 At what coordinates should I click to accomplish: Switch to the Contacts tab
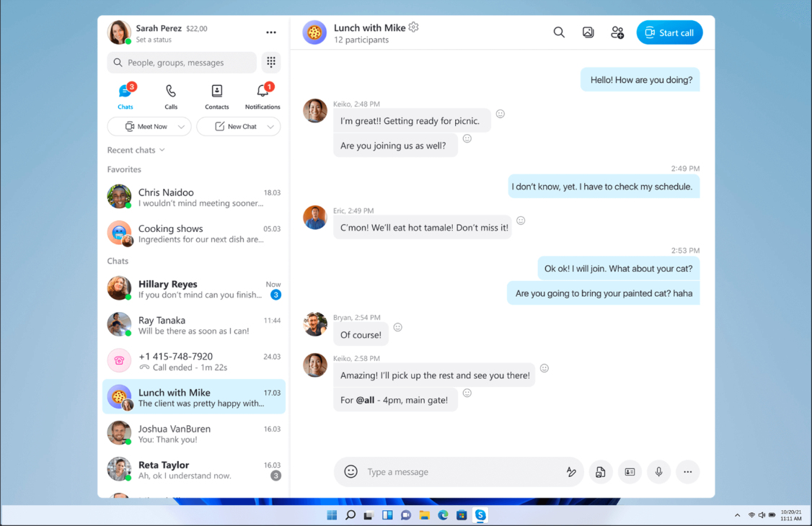pyautogui.click(x=216, y=97)
